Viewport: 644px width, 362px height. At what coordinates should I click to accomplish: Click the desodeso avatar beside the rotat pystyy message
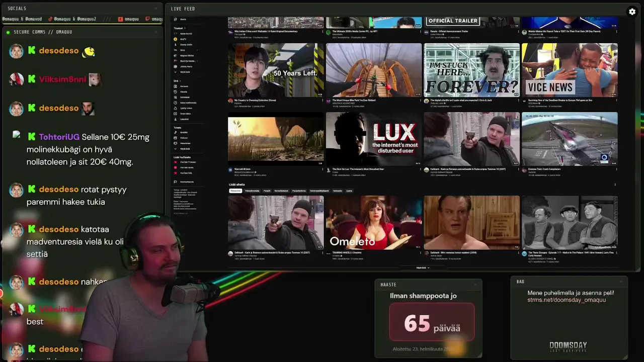(16, 190)
